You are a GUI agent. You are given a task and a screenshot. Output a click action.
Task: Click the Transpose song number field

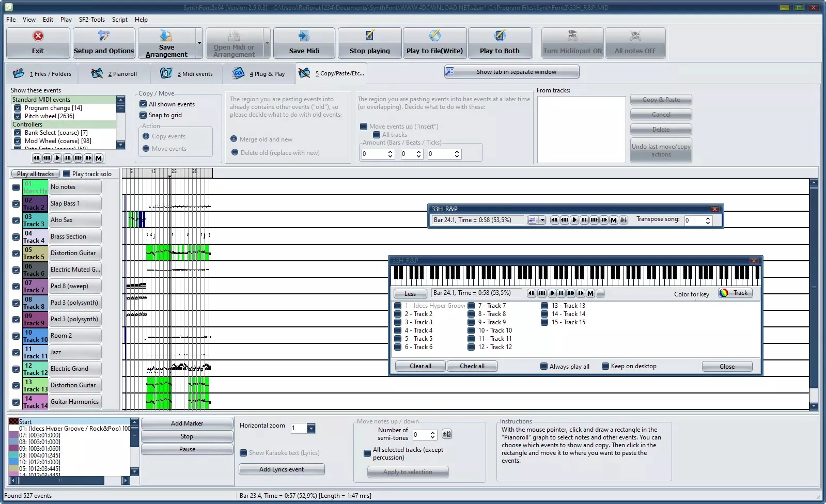pyautogui.click(x=694, y=220)
